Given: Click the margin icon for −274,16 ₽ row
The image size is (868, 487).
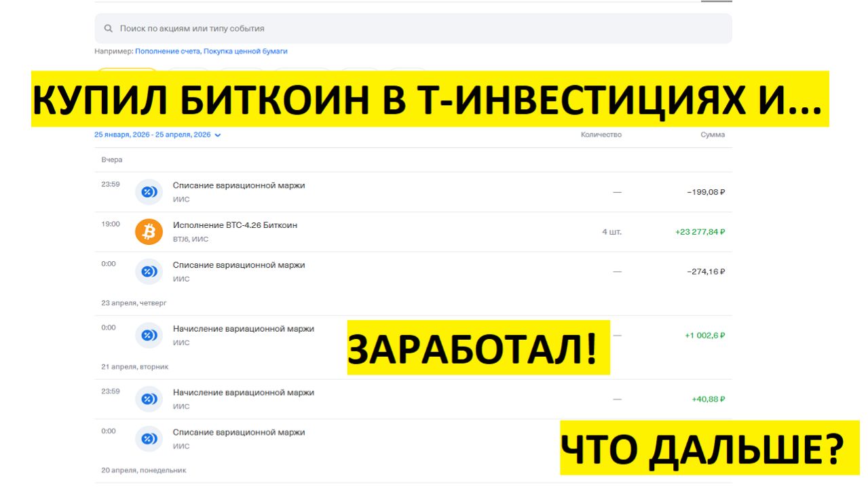Looking at the screenshot, I should (149, 271).
